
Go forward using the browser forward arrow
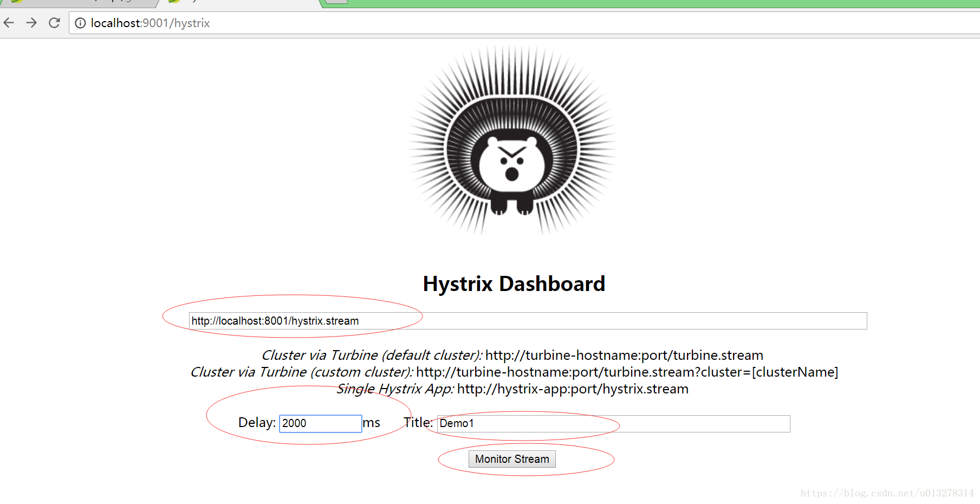tap(31, 23)
